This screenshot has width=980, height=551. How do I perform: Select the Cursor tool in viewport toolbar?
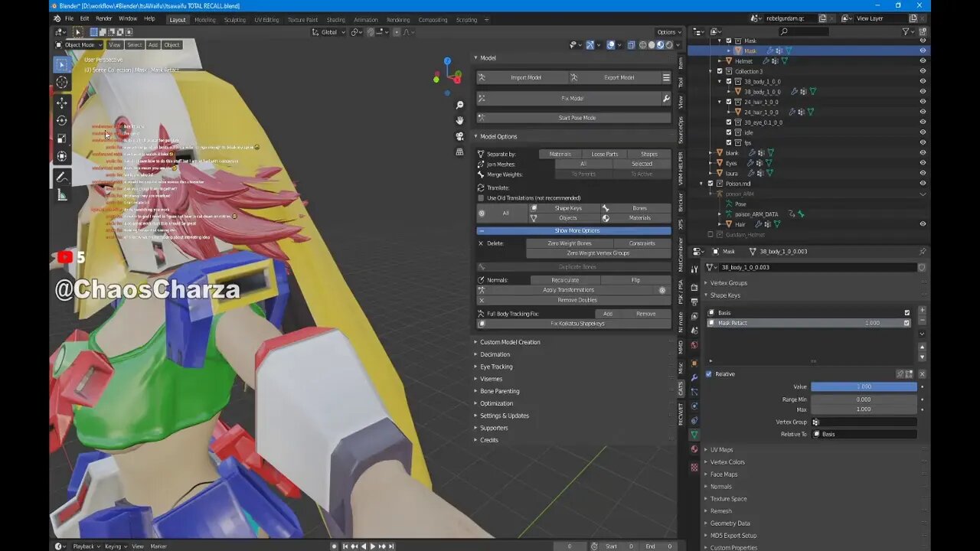click(62, 83)
